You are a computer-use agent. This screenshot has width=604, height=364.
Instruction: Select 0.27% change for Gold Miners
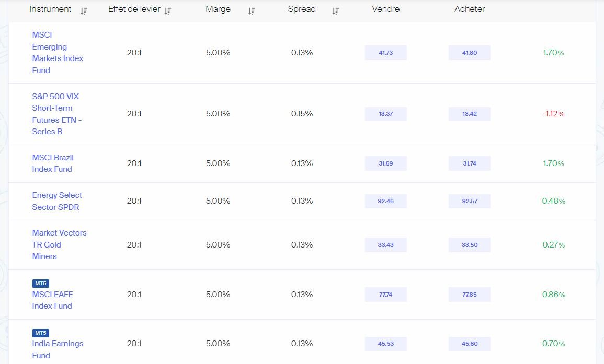point(554,245)
